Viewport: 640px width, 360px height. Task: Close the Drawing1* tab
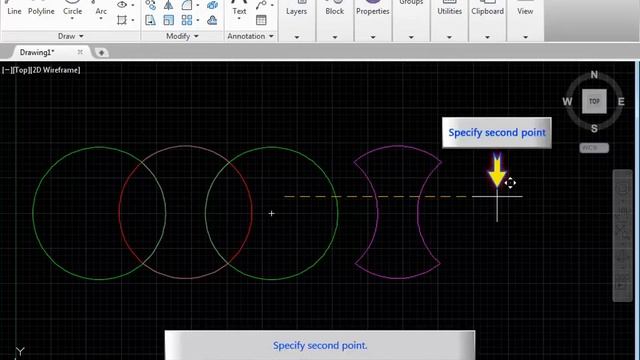(x=80, y=52)
